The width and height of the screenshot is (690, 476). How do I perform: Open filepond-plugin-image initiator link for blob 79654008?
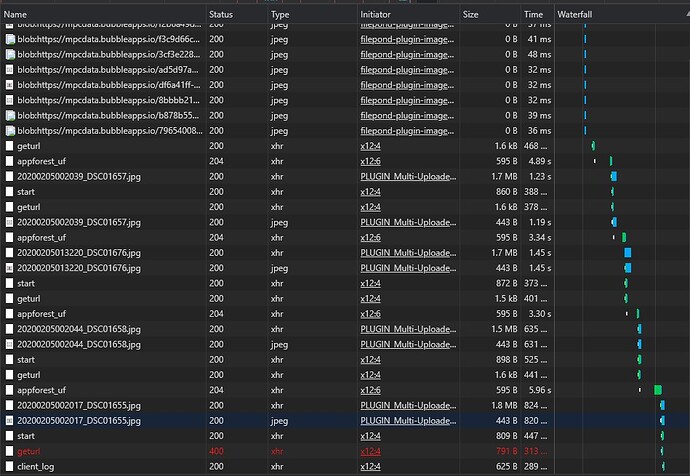tap(407, 131)
